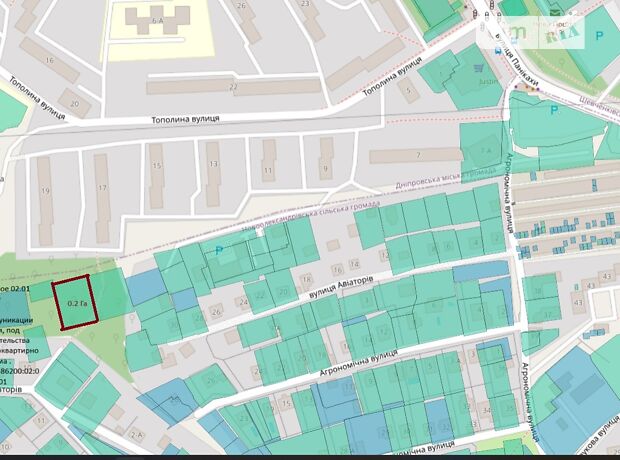Viewport: 620px width, 460px height.
Task: Click building number 16 at top left
Action: (x=47, y=60)
